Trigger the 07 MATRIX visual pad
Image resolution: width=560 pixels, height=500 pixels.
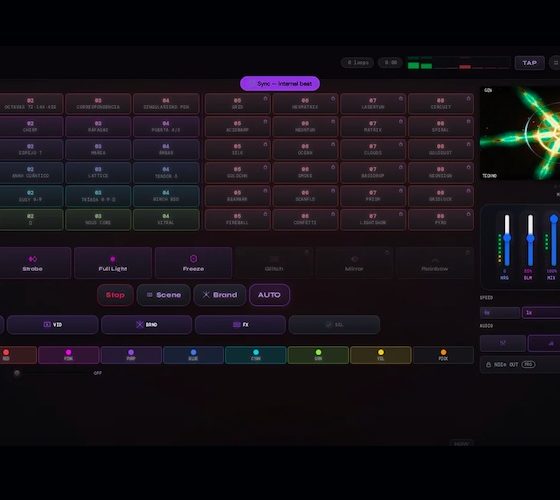pyautogui.click(x=373, y=126)
